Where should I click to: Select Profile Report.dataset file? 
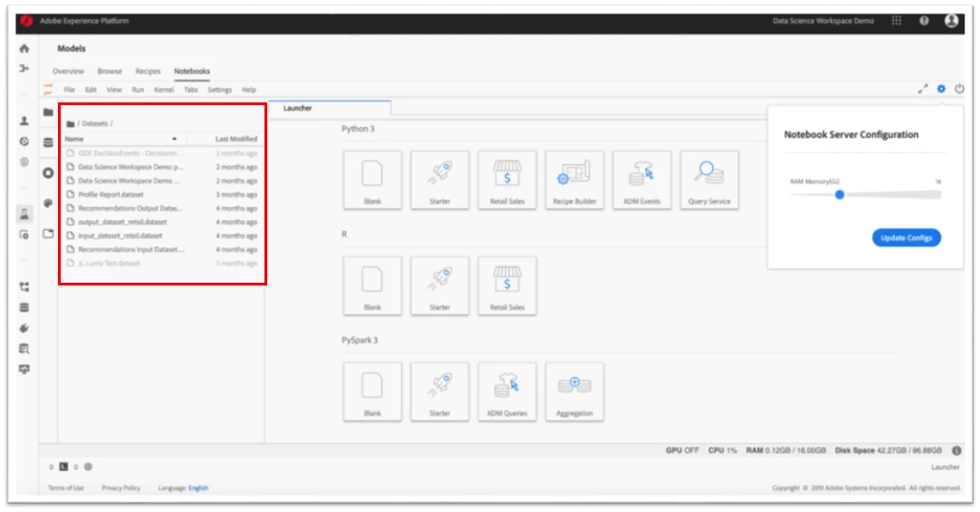161,195
